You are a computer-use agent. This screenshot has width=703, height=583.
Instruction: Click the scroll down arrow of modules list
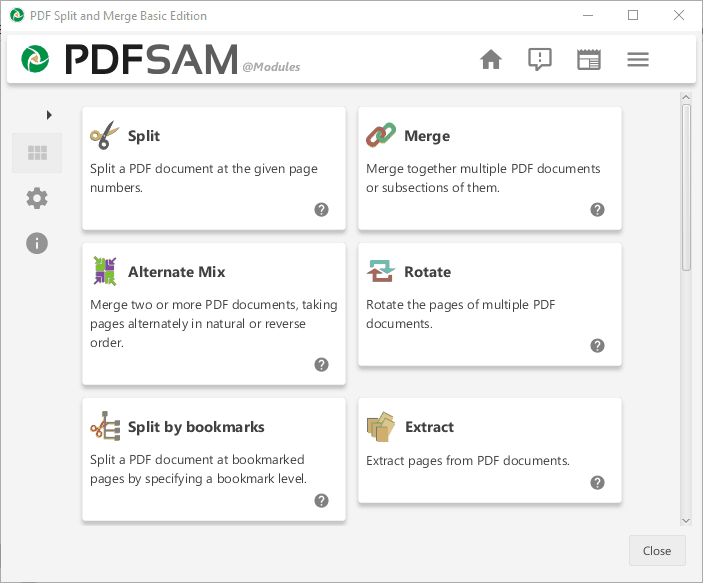(686, 520)
